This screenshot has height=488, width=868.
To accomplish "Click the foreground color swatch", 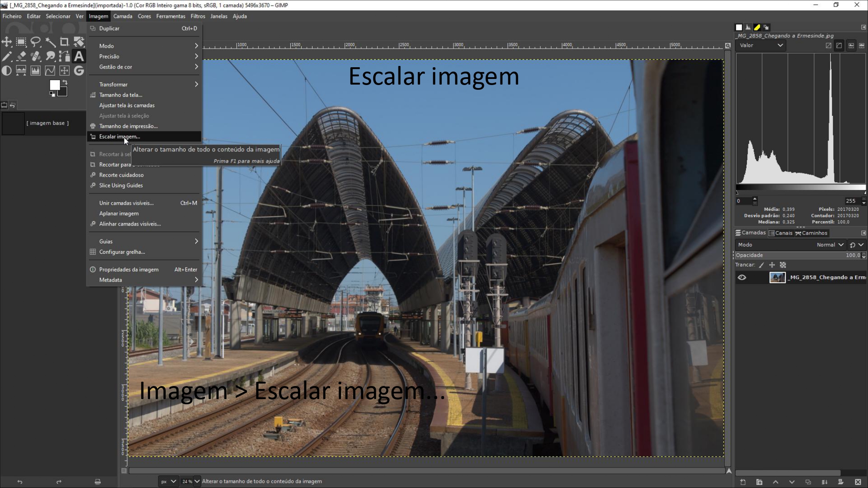I will pos(55,85).
